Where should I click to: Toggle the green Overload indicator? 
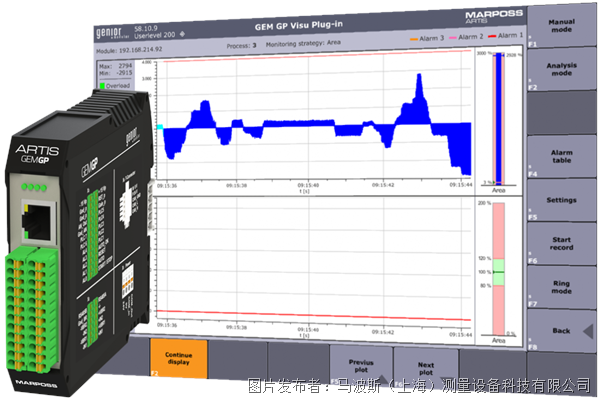[102, 86]
